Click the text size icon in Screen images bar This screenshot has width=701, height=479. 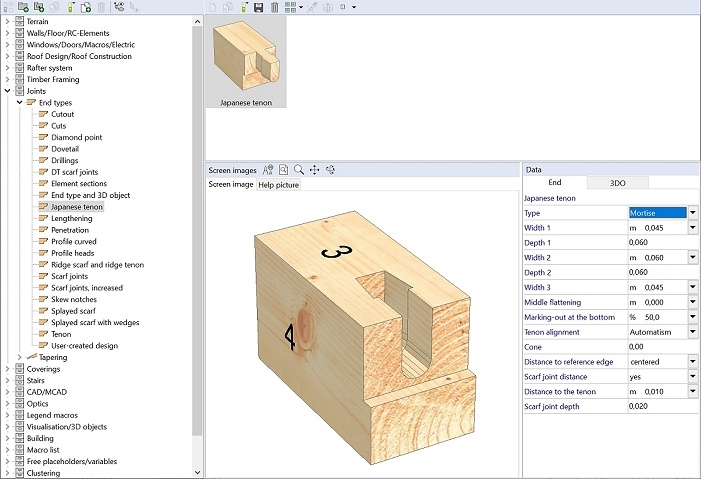tap(268, 170)
